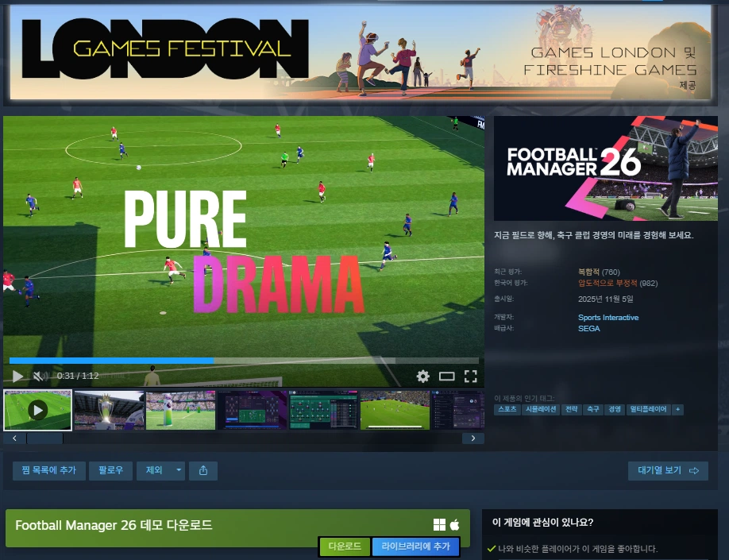
Task: Click the 제외 ignore button
Action: click(154, 470)
